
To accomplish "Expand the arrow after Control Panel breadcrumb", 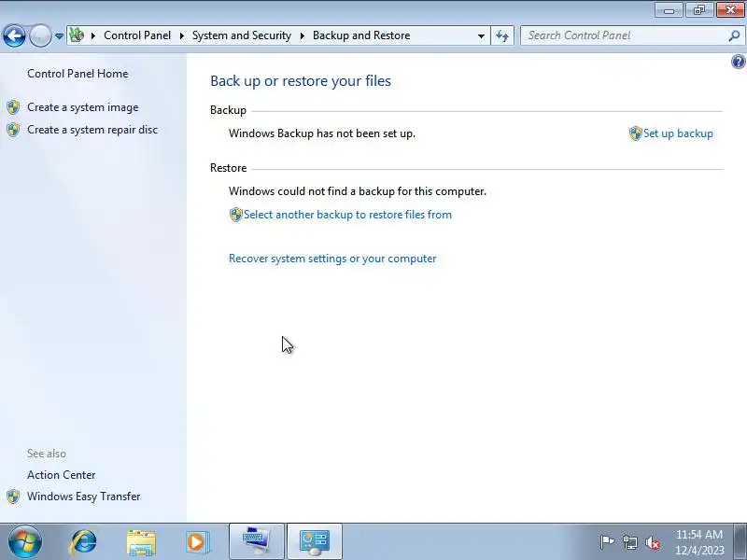I will coord(181,35).
